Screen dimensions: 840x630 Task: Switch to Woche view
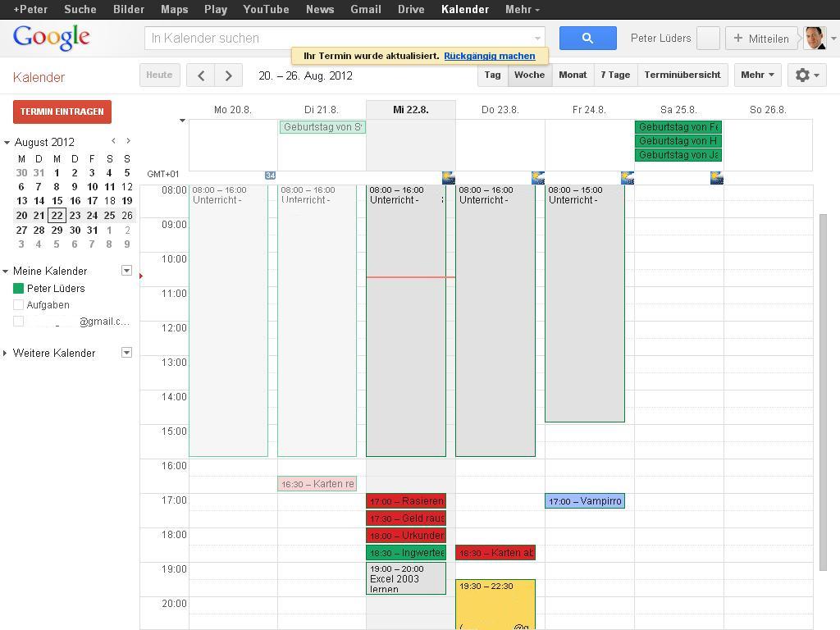point(529,75)
